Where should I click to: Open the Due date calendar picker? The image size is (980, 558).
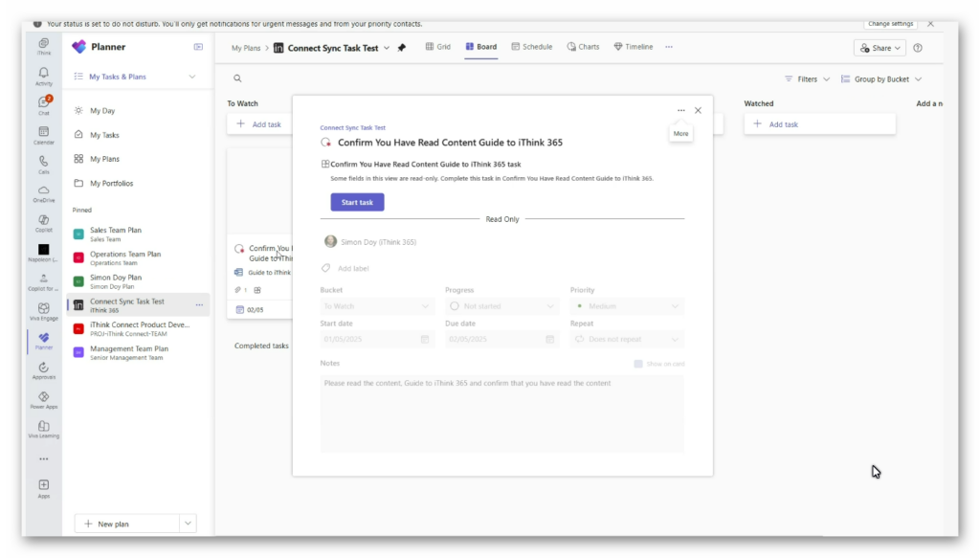tap(550, 340)
